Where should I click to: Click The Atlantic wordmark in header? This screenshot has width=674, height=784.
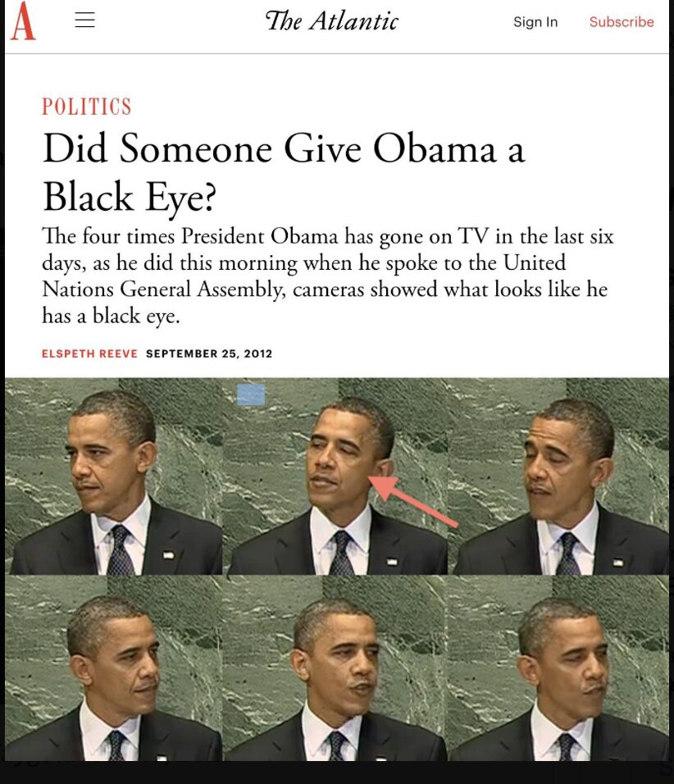tap(331, 21)
